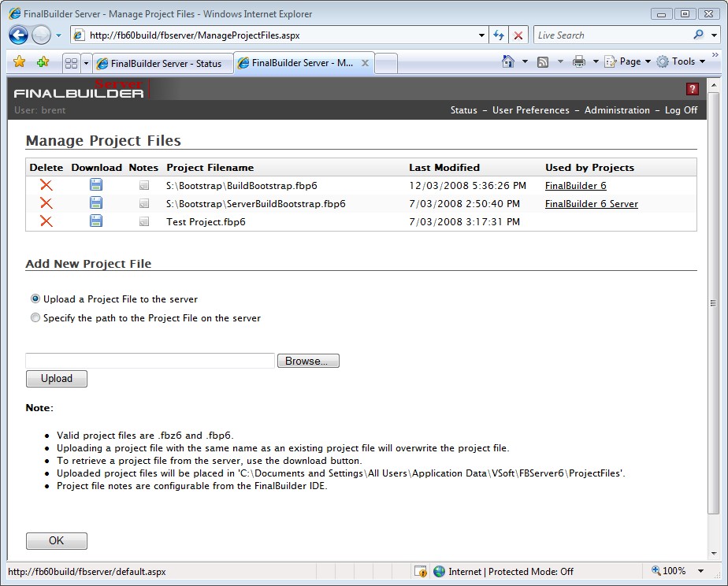The image size is (728, 586).
Task: Click the Upload button
Action: 57,379
